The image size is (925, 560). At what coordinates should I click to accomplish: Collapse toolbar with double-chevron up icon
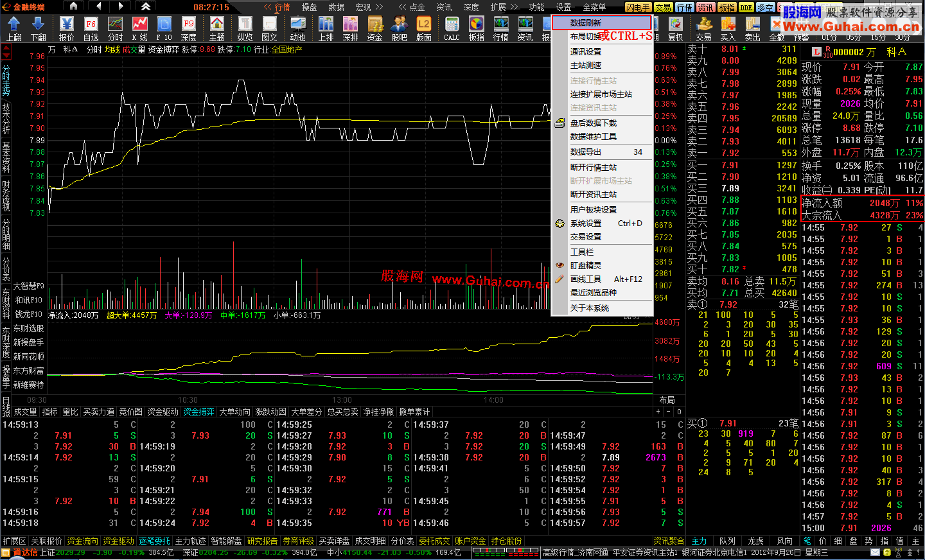click(146, 6)
